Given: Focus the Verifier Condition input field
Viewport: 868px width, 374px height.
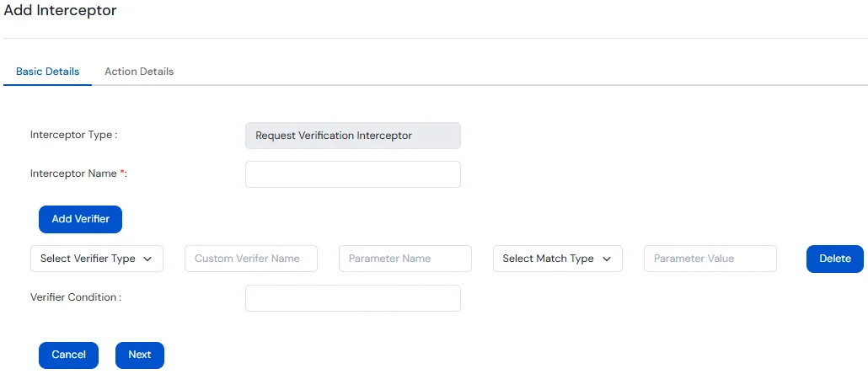Looking at the screenshot, I should point(352,298).
